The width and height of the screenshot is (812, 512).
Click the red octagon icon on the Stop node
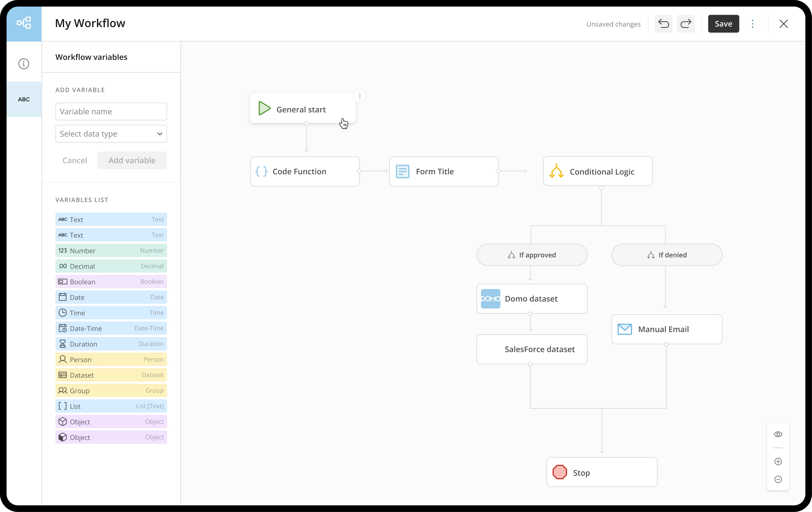(x=560, y=472)
